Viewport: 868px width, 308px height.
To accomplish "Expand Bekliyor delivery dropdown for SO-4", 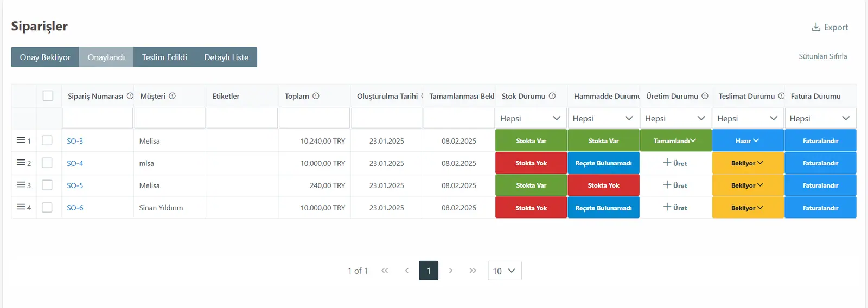I will (x=748, y=163).
